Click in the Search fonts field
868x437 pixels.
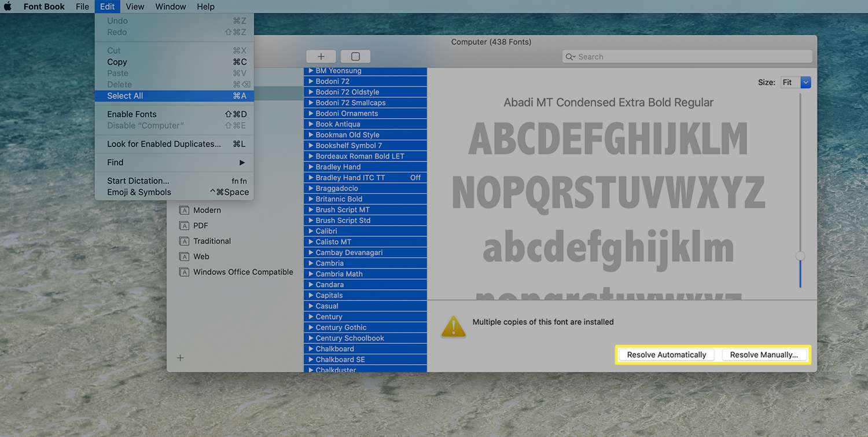tap(687, 57)
